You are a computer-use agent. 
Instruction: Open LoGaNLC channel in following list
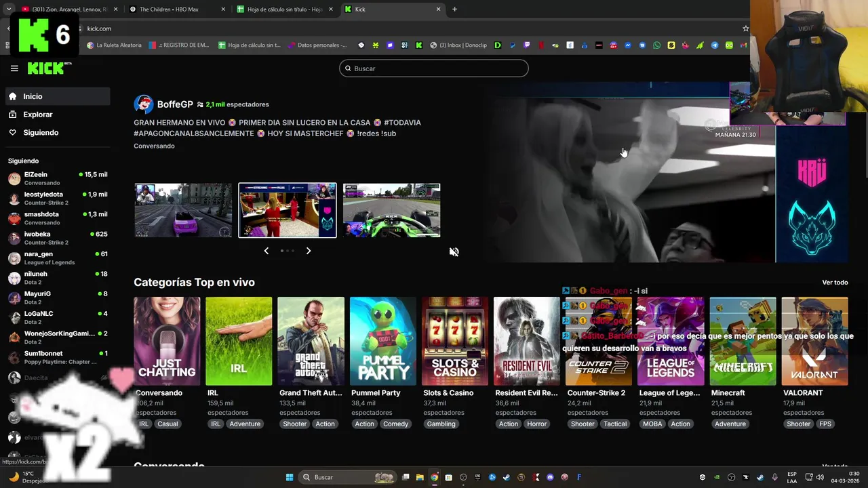point(58,317)
